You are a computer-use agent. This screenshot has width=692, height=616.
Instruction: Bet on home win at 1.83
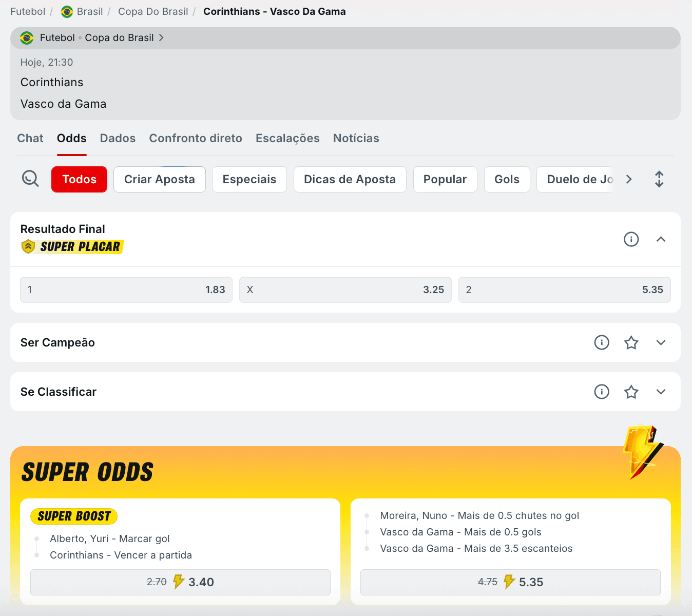coord(126,290)
